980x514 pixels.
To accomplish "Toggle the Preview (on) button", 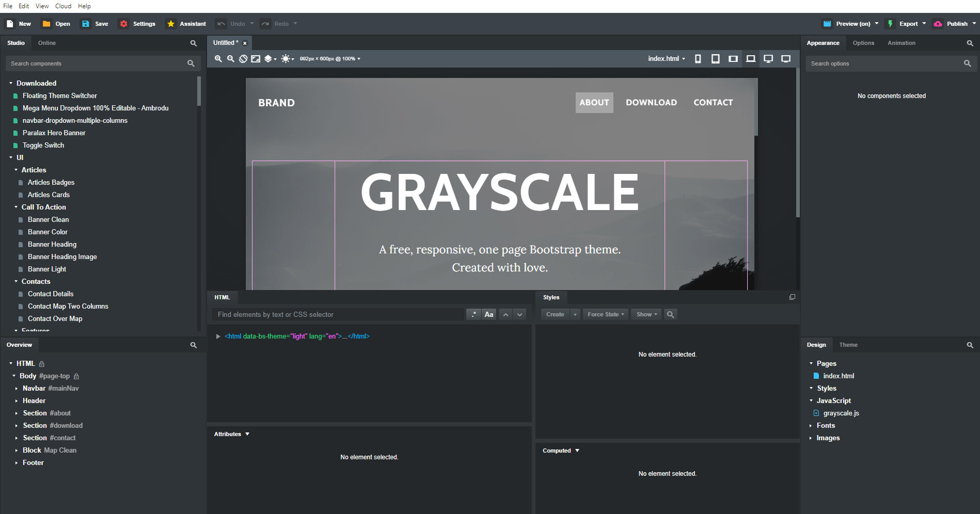I will 847,24.
